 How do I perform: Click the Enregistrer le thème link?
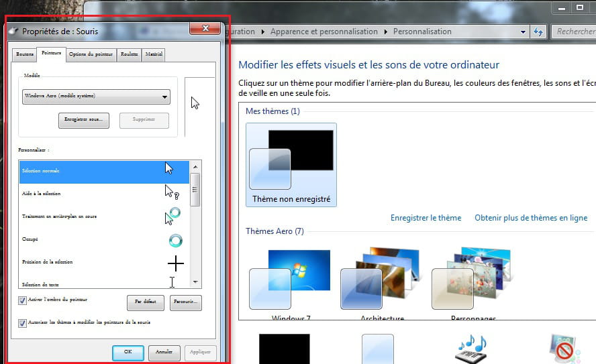click(x=426, y=218)
